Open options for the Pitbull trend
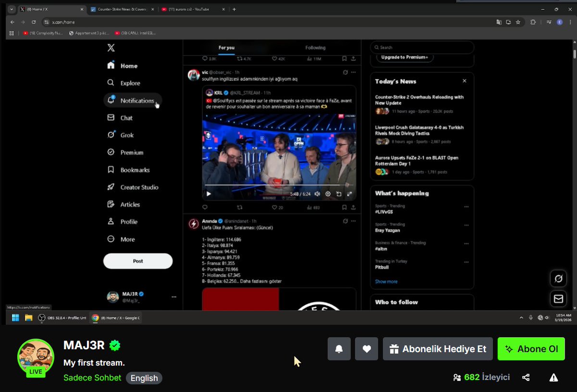 pos(466,262)
